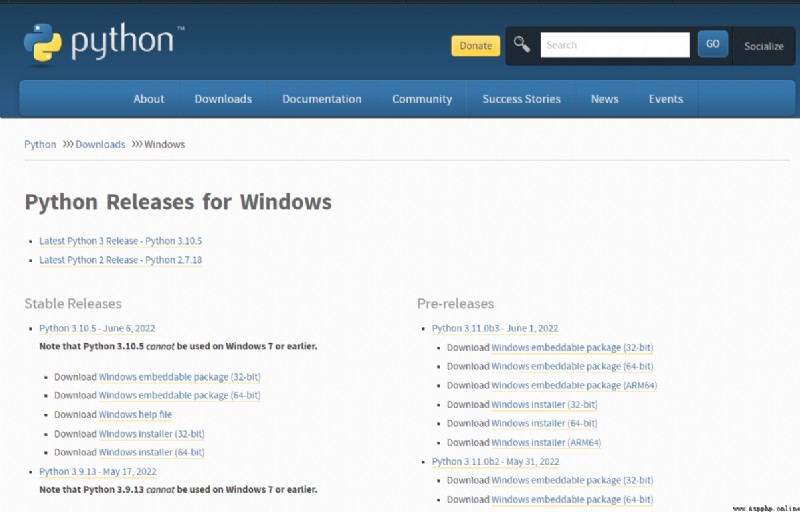Image resolution: width=800 pixels, height=512 pixels.
Task: Open Latest Python 3 Release - Python 3.10.5
Action: pyautogui.click(x=120, y=241)
